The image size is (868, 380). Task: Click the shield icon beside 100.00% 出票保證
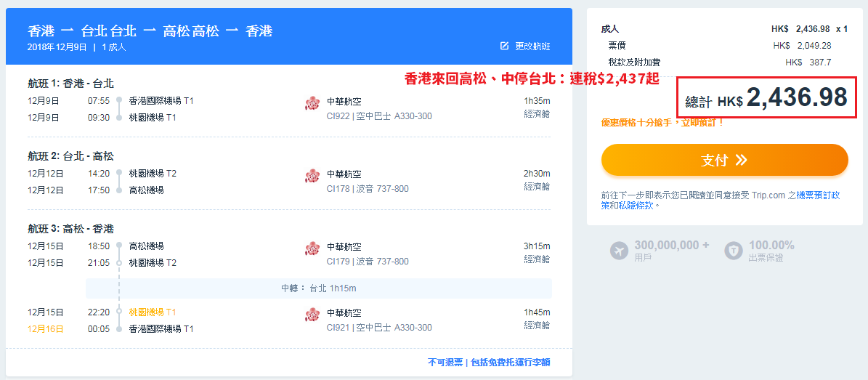(x=734, y=251)
